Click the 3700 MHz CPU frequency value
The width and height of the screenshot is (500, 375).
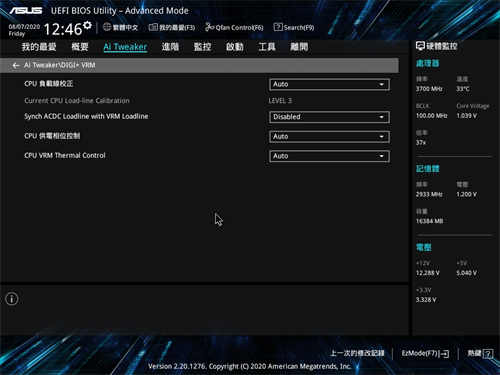pyautogui.click(x=429, y=89)
